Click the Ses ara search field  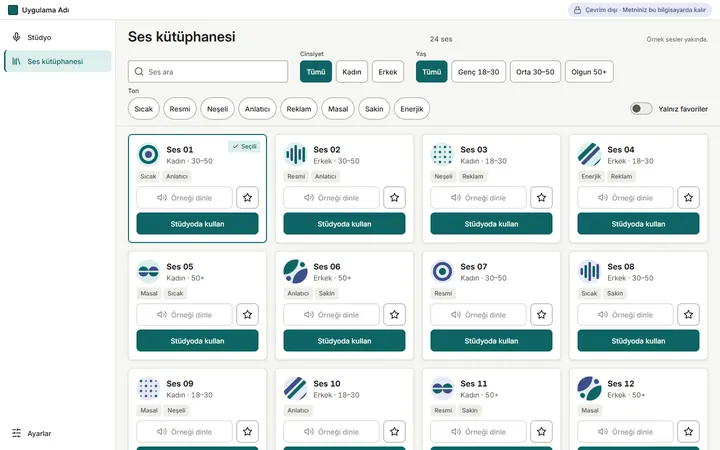[208, 72]
